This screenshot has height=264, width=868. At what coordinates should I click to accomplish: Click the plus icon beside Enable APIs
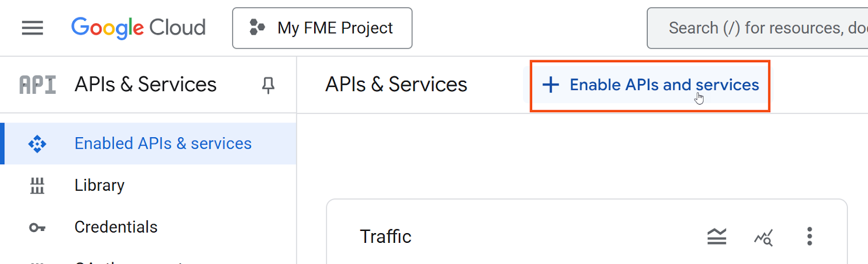click(551, 85)
